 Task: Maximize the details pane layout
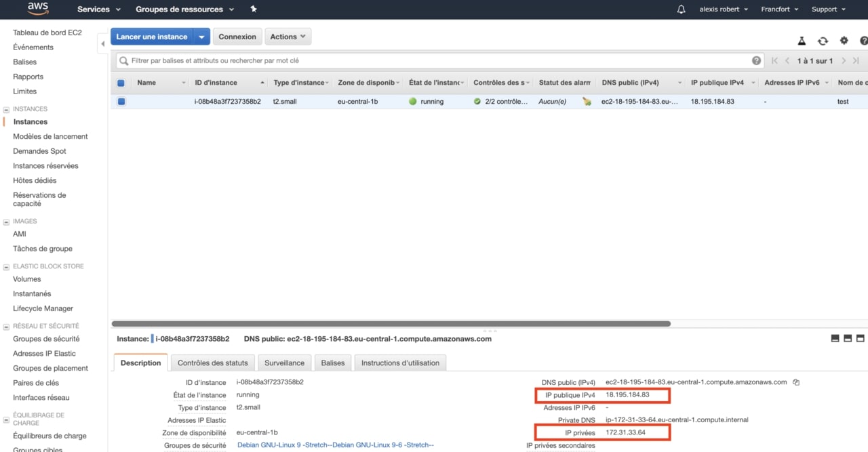[x=861, y=338]
